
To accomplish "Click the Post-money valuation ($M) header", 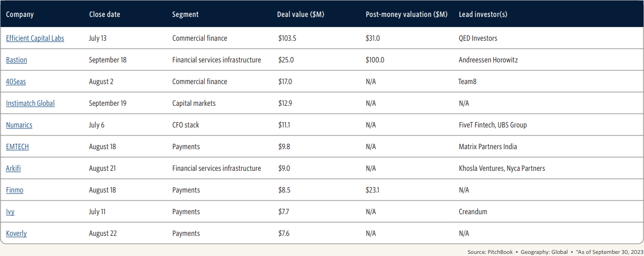I will 406,14.
